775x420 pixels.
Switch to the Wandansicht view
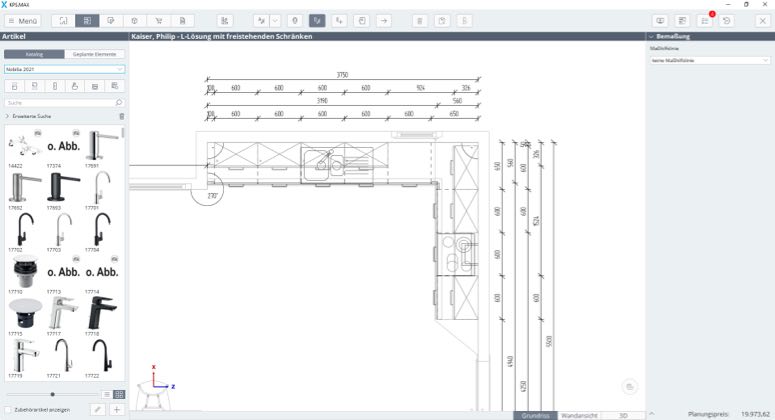click(x=579, y=414)
